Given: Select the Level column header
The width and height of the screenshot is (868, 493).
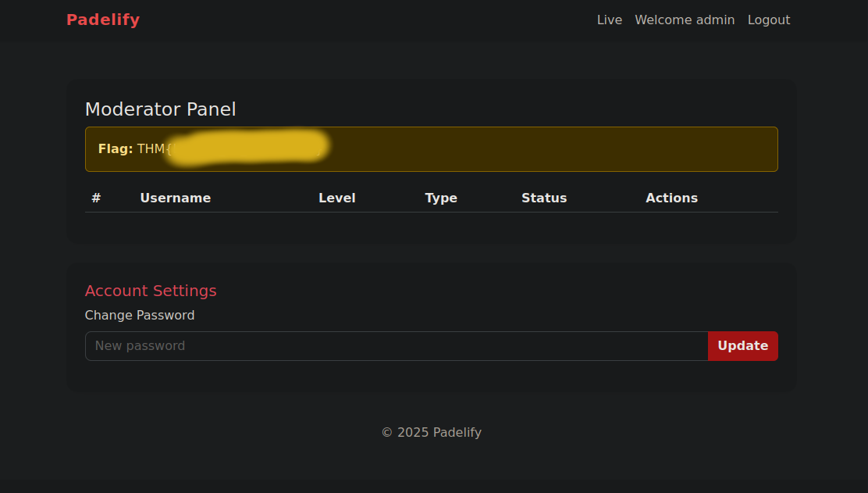Looking at the screenshot, I should 337,198.
